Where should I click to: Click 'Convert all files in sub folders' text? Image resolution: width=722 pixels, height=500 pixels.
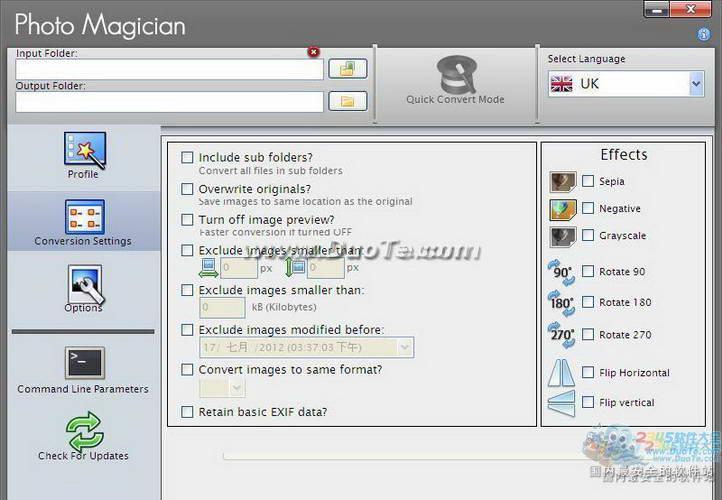(271, 171)
